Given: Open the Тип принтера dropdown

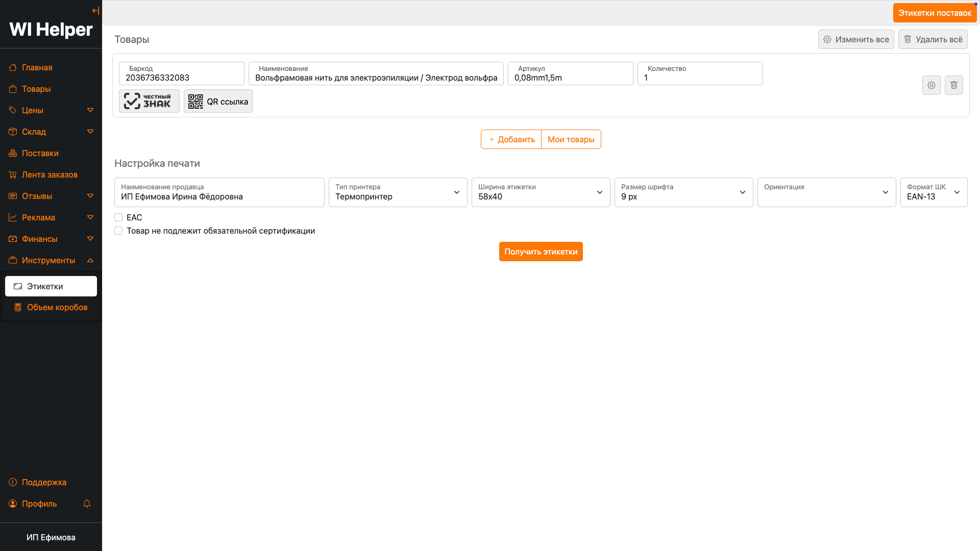Looking at the screenshot, I should (x=398, y=192).
